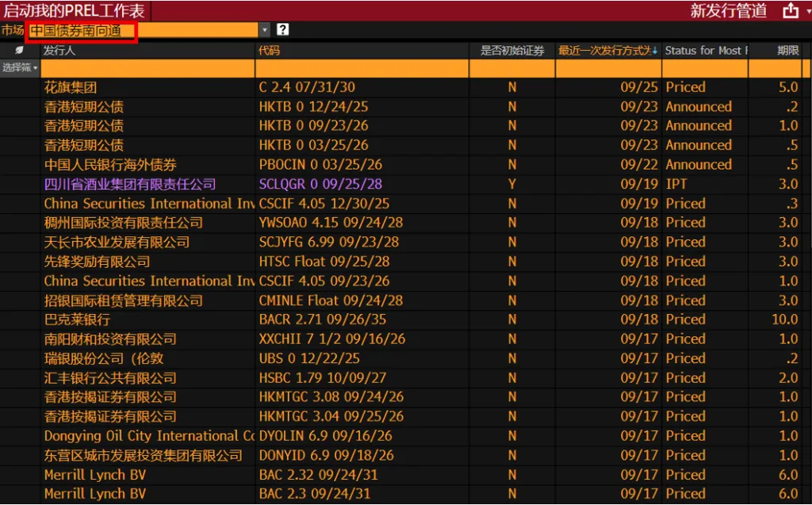Click the Status for Most column header
The image size is (812, 505).
click(706, 50)
